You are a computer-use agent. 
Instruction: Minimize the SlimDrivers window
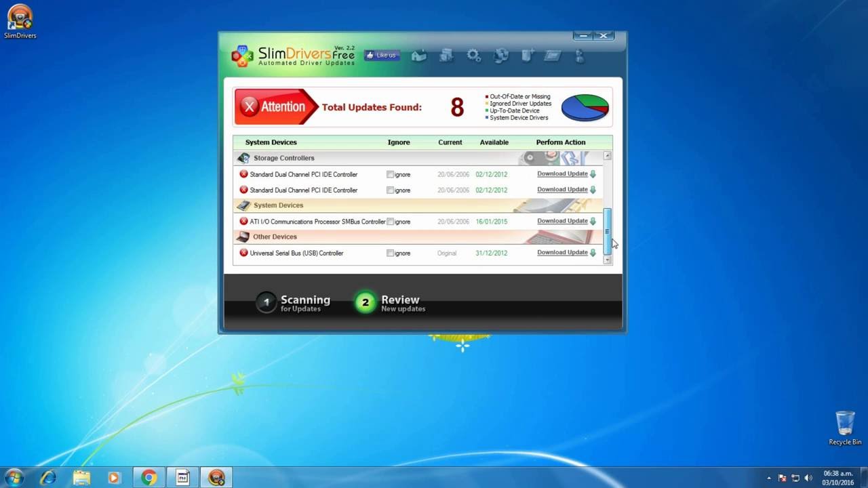tap(583, 35)
